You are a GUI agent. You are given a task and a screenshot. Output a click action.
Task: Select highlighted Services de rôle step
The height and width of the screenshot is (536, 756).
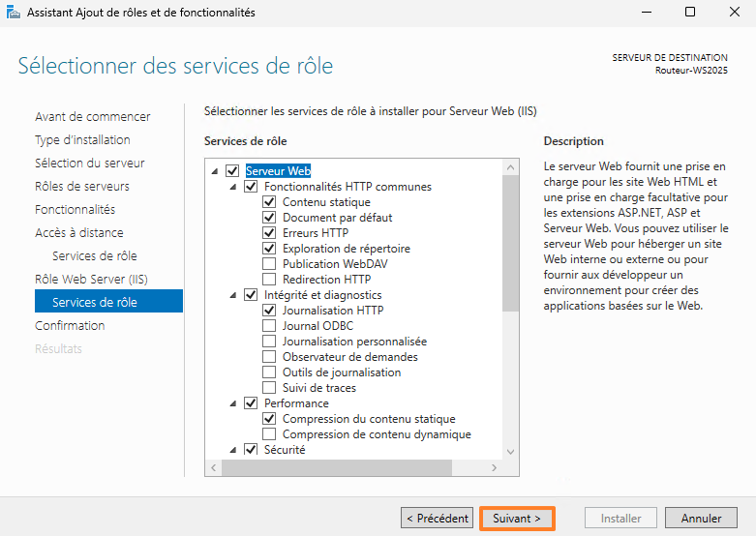click(x=109, y=302)
